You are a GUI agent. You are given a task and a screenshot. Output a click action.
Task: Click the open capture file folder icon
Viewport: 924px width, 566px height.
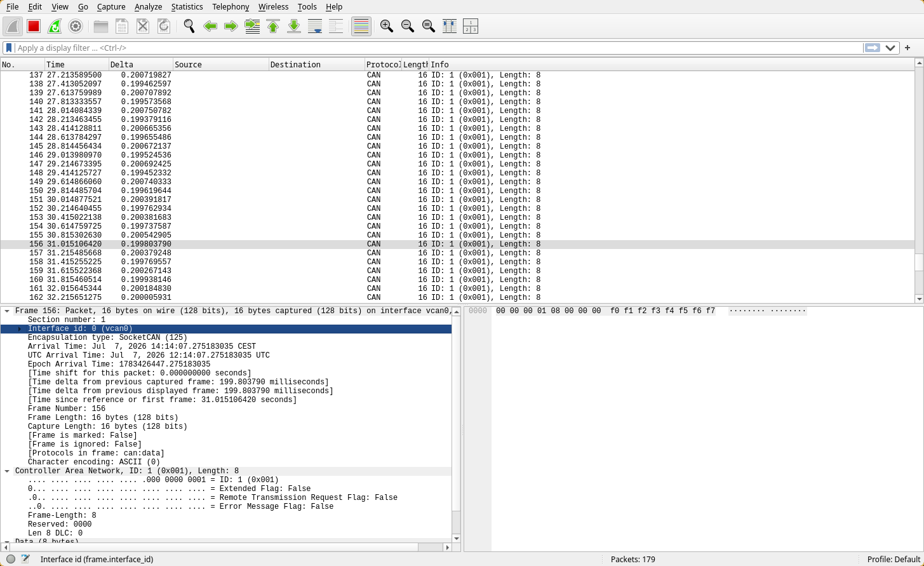point(101,26)
